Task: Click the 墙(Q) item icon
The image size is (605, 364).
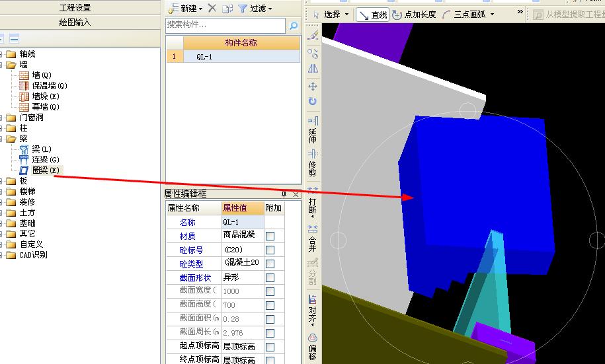Action: point(24,75)
